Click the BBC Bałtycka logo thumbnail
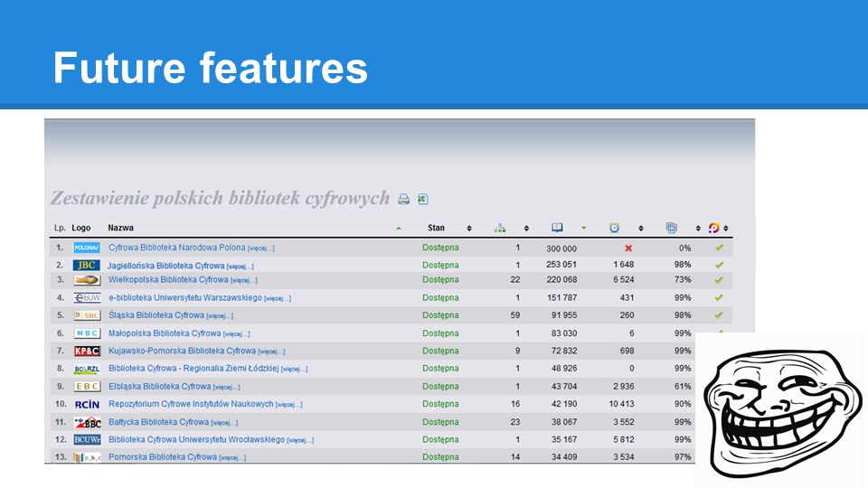 point(87,422)
